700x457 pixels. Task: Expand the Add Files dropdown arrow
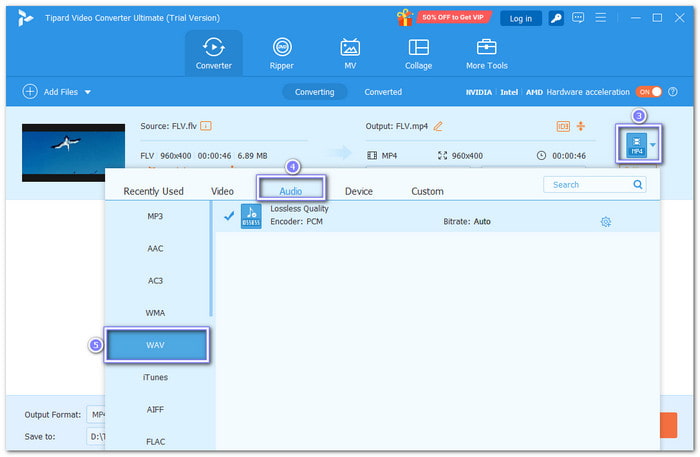[x=88, y=92]
